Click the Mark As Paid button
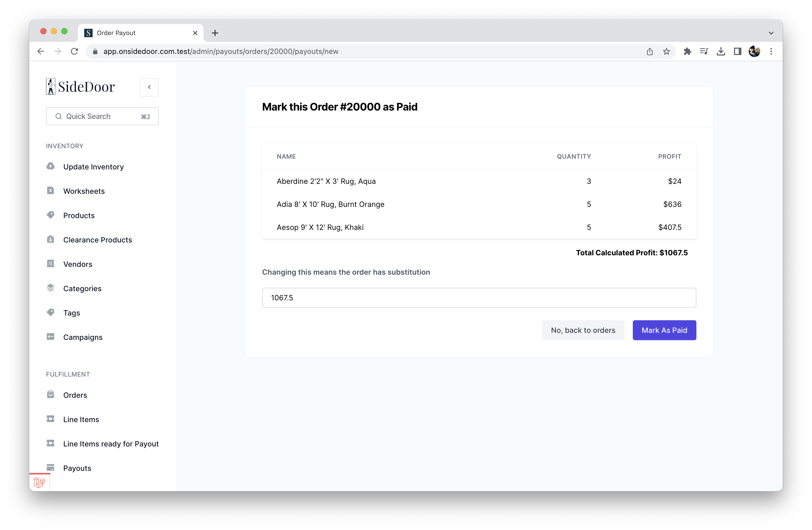 664,330
